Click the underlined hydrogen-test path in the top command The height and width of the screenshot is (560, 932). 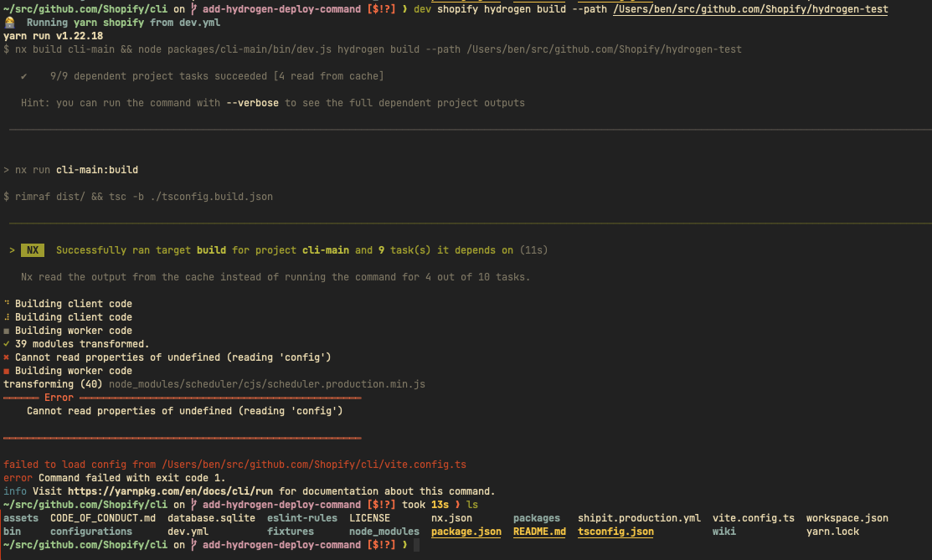(750, 8)
